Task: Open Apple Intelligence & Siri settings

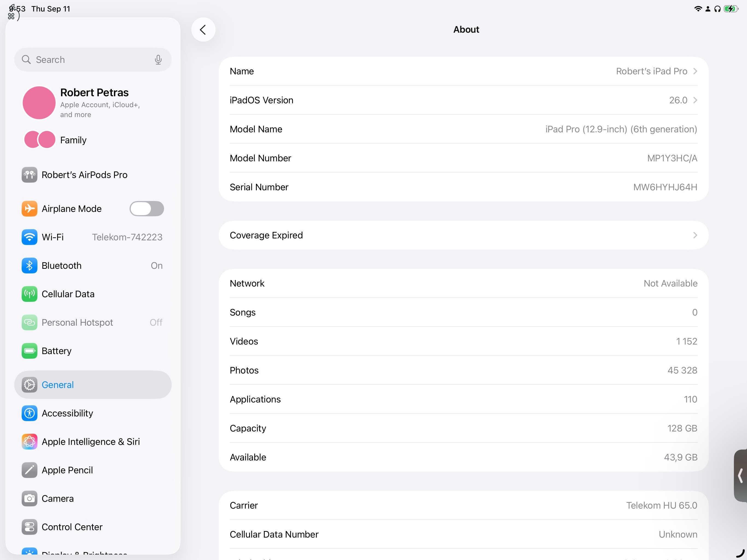Action: (93, 442)
